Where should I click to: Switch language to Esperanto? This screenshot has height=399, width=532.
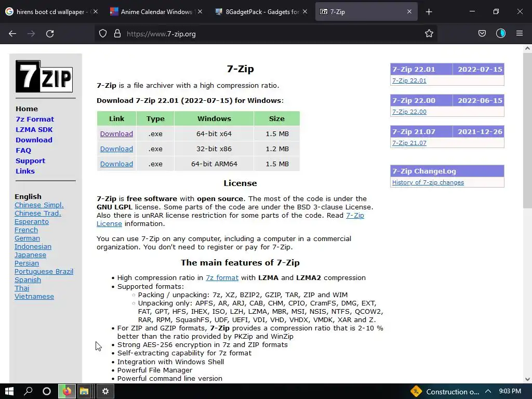[32, 221]
